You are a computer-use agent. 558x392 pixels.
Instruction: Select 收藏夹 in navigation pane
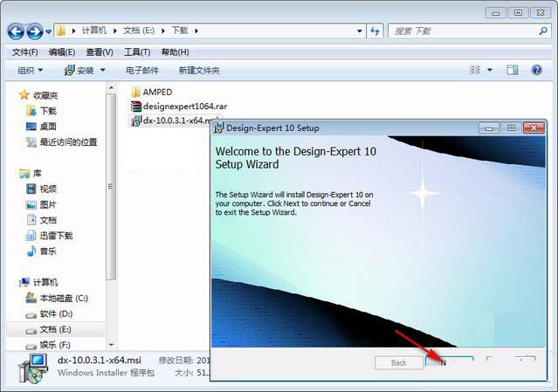(x=45, y=95)
